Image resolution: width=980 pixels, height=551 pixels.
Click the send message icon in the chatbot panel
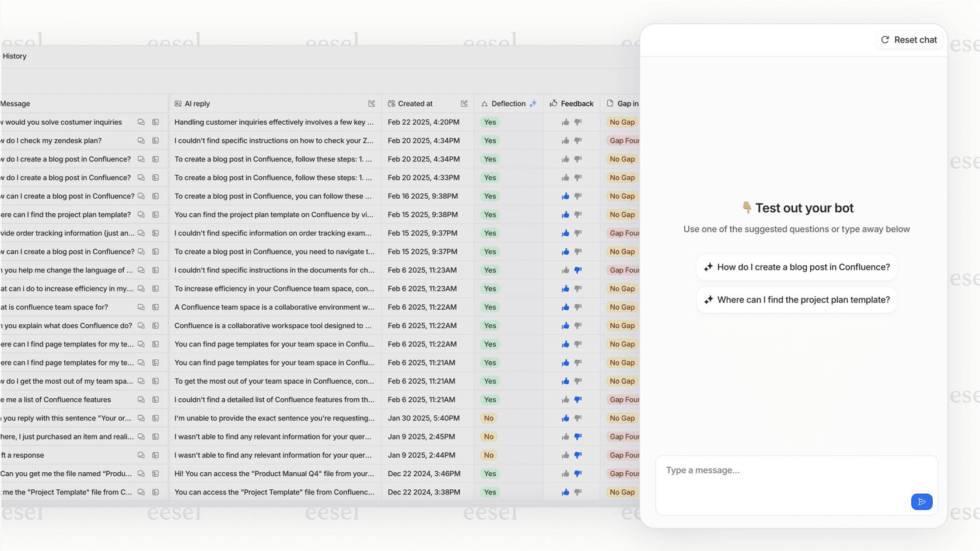click(x=922, y=501)
